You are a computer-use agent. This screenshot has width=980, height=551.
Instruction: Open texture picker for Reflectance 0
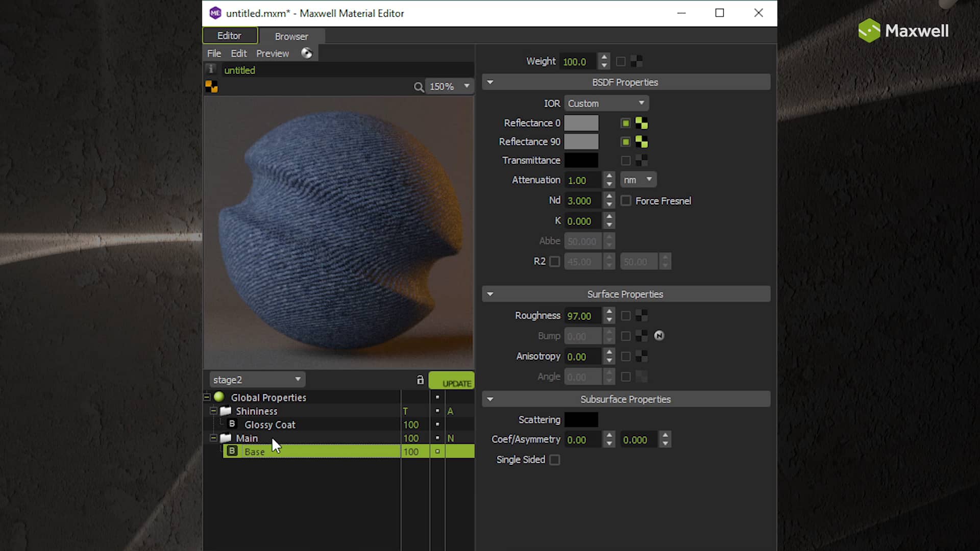point(642,123)
